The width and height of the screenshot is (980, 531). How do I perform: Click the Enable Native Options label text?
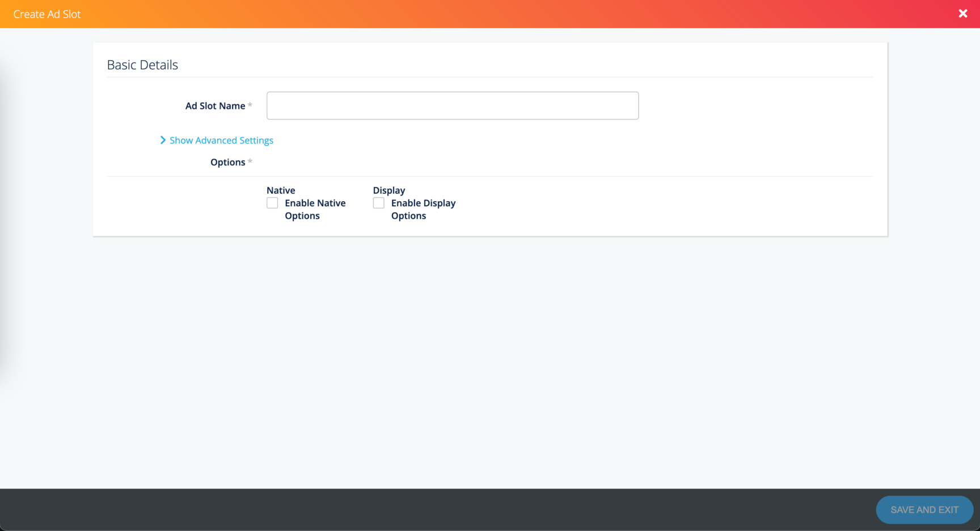(315, 209)
